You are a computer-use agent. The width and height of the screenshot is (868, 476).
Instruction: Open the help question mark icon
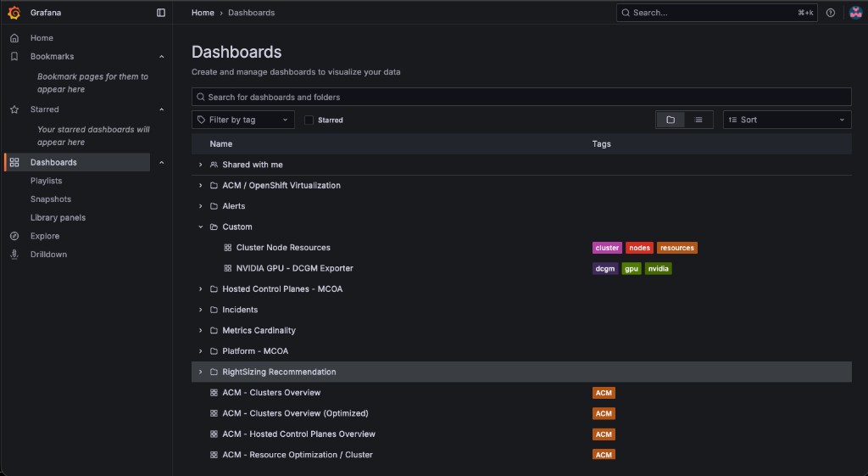coord(831,12)
